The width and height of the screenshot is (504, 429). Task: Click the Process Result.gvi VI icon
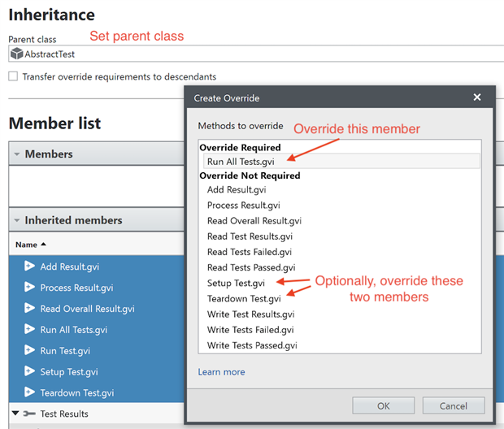(x=29, y=288)
